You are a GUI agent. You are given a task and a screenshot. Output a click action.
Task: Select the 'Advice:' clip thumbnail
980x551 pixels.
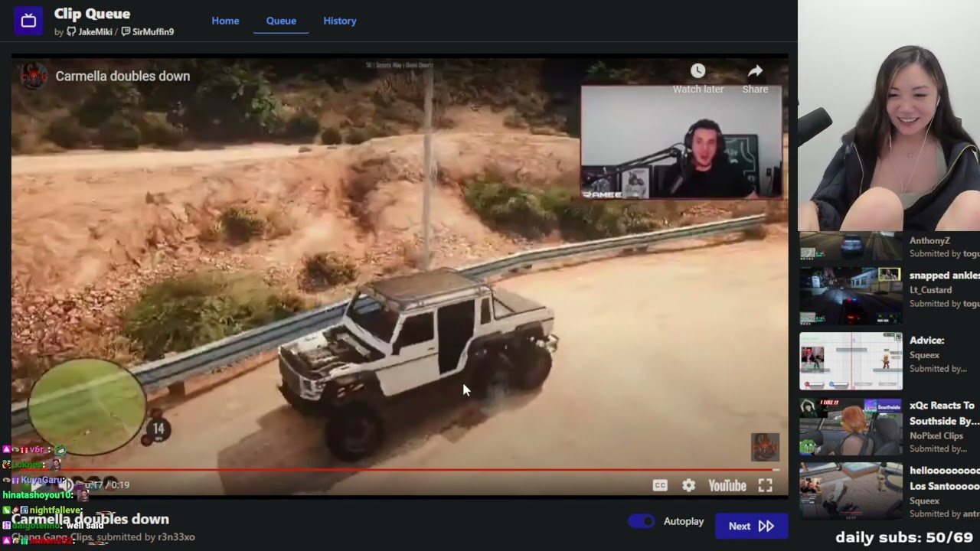[x=851, y=361]
